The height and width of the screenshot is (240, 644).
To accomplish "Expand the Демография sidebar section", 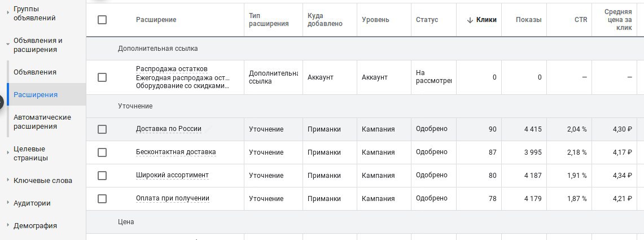I will point(35,226).
